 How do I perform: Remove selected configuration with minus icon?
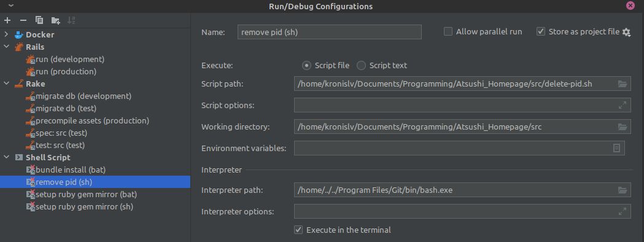coord(23,20)
